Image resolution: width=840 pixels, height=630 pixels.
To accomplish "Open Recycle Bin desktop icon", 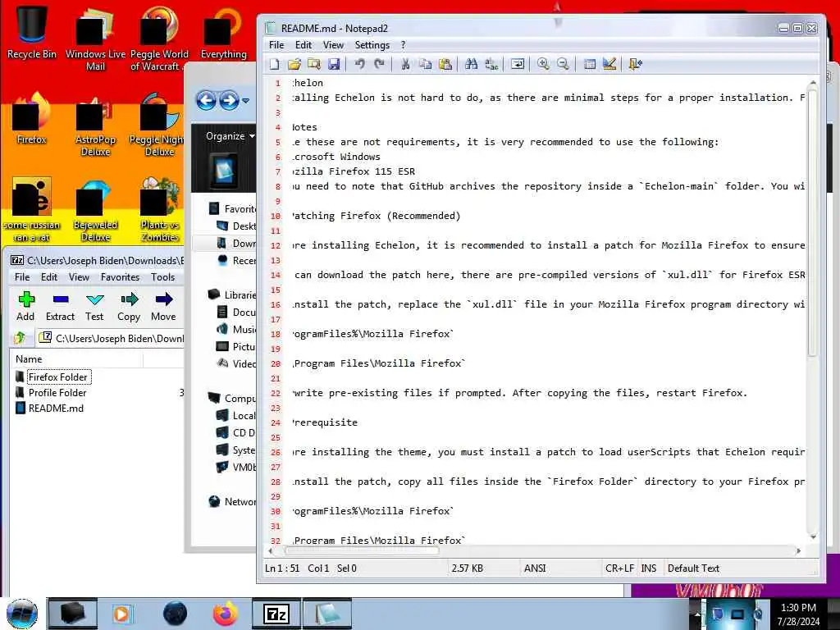I will click(x=32, y=32).
